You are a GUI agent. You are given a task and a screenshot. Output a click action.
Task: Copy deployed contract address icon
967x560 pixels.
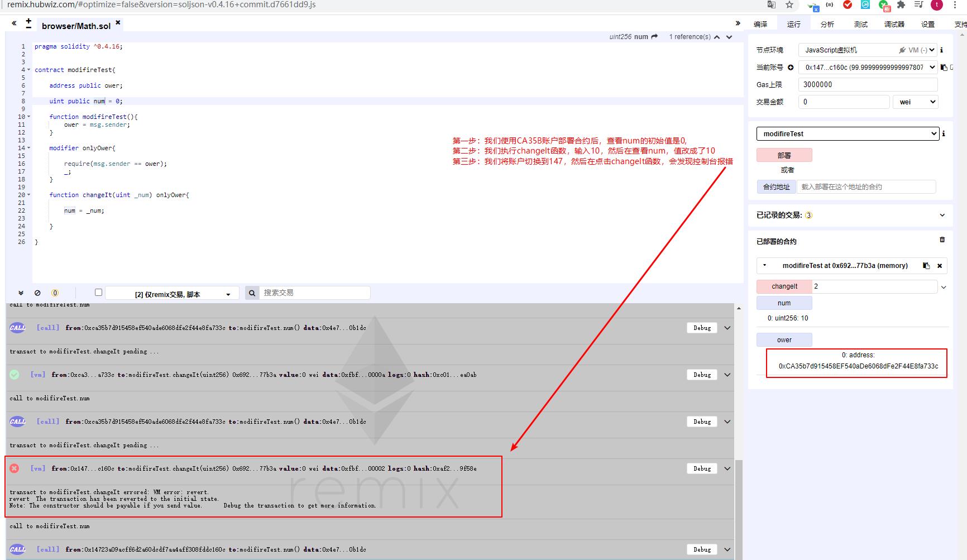pyautogui.click(x=926, y=266)
